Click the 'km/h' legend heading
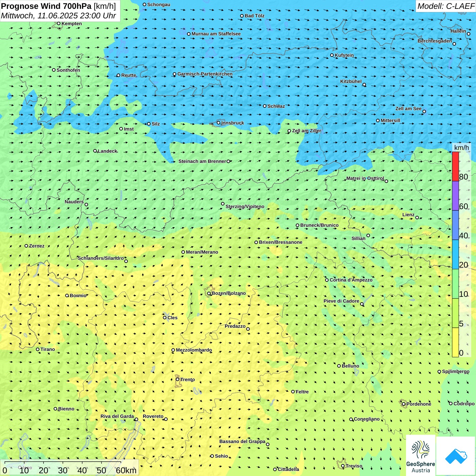Image resolution: width=476 pixels, height=476 pixels. (461, 148)
